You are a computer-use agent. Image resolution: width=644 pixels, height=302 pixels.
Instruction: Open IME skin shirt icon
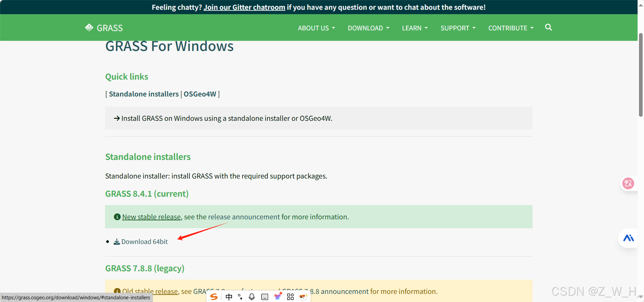[278, 297]
